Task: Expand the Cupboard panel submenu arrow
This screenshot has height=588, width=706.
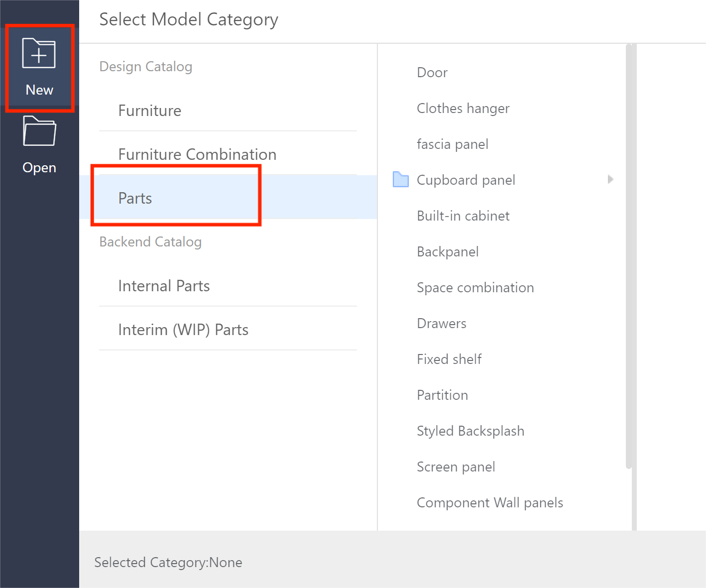Action: point(610,179)
